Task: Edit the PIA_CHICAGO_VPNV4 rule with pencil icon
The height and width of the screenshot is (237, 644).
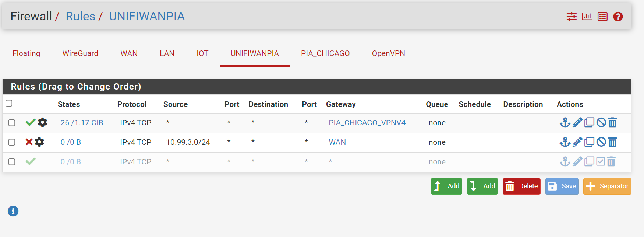Action: (x=577, y=122)
